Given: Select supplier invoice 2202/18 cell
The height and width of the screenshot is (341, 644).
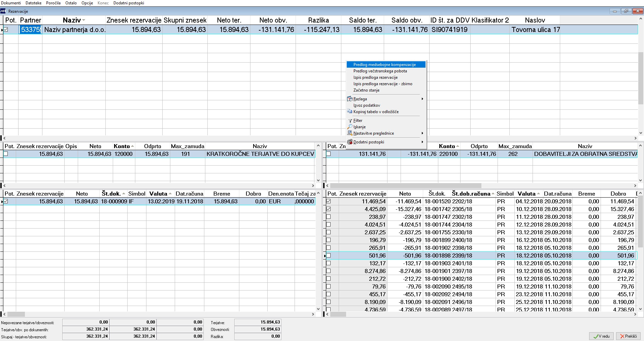Looking at the screenshot, I should pos(473,201).
